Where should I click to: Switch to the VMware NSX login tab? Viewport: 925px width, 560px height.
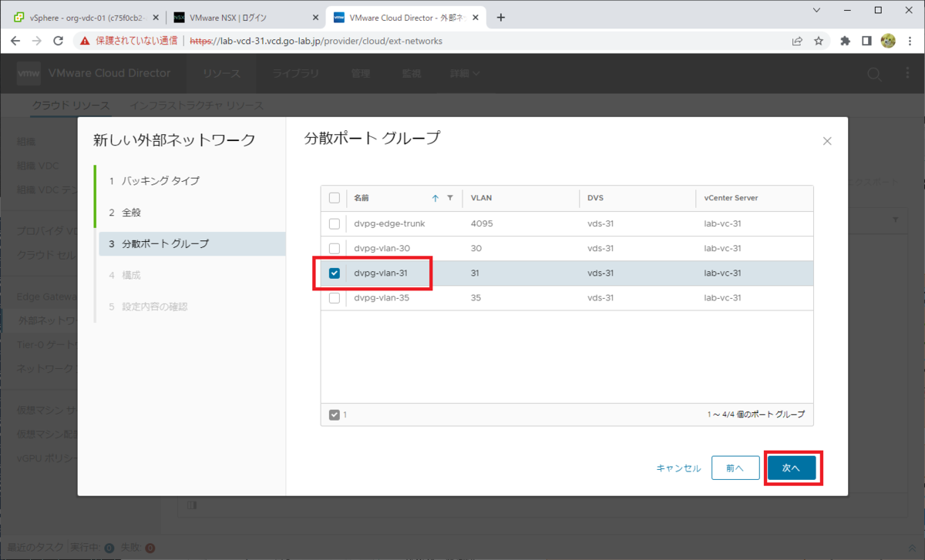pyautogui.click(x=244, y=18)
